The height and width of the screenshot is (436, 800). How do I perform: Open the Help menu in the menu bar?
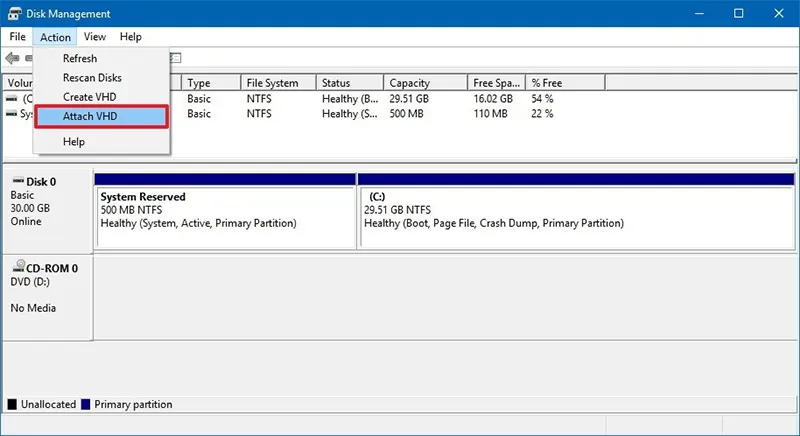click(131, 37)
